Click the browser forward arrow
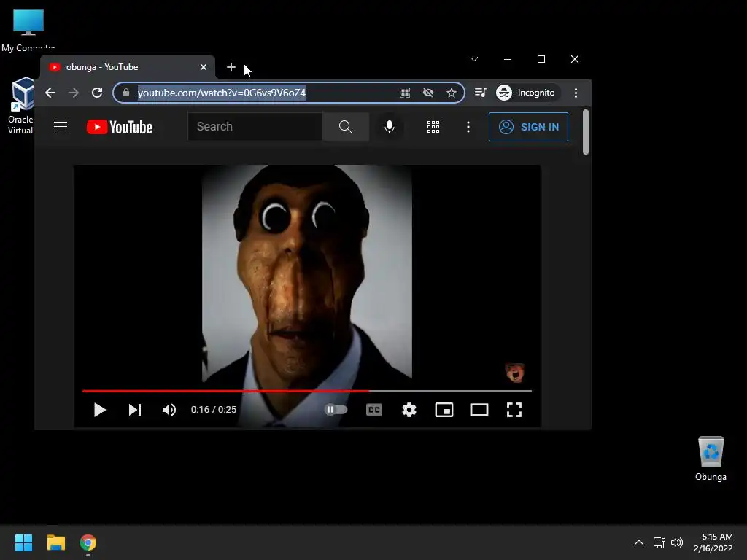Viewport: 747px width, 560px height. coord(74,93)
